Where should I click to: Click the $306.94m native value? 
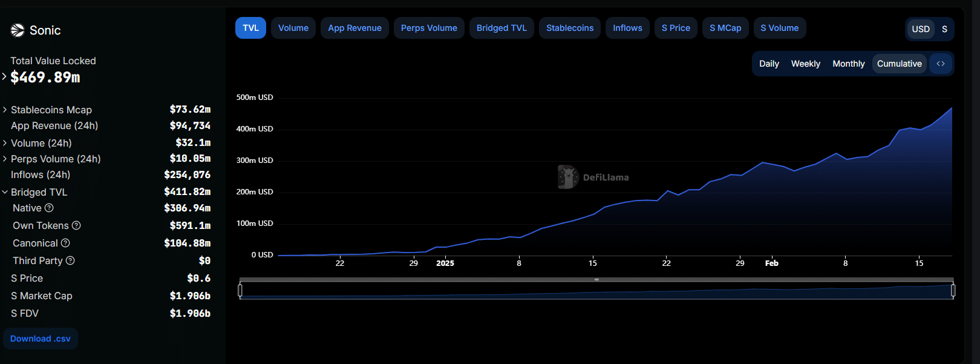188,208
